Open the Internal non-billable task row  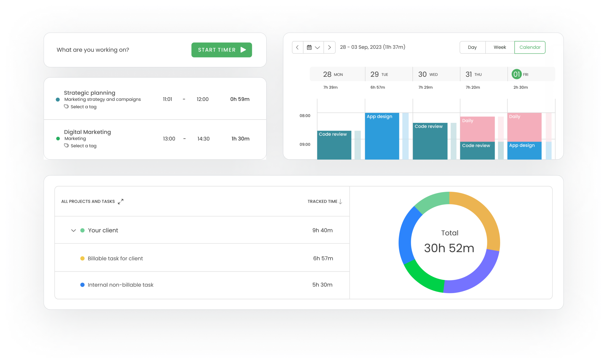coord(120,285)
